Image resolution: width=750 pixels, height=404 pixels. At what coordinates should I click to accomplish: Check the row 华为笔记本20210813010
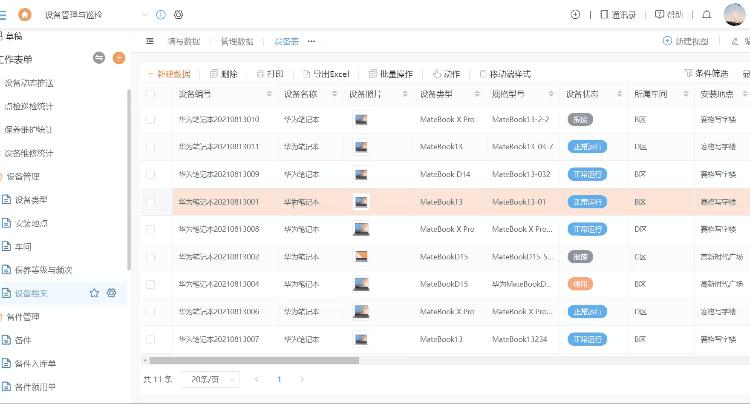(x=151, y=120)
